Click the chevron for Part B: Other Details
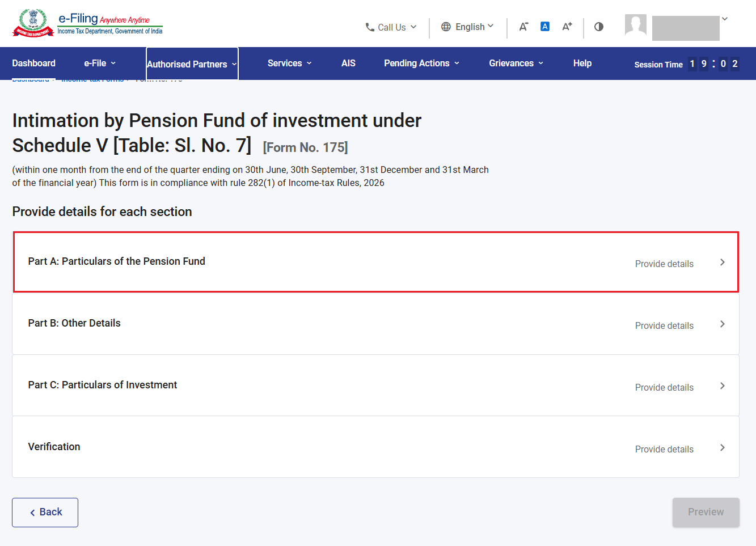756x546 pixels. [723, 324]
